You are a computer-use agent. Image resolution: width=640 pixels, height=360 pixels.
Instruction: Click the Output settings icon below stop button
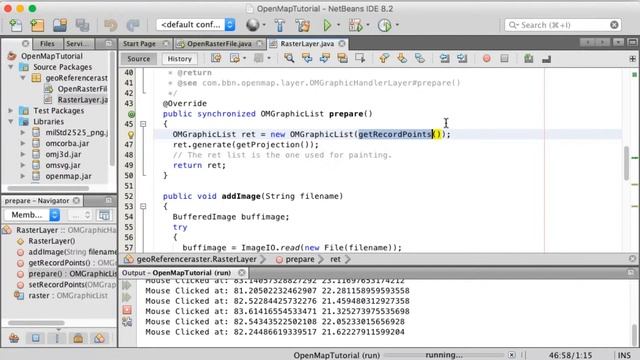(x=127, y=322)
